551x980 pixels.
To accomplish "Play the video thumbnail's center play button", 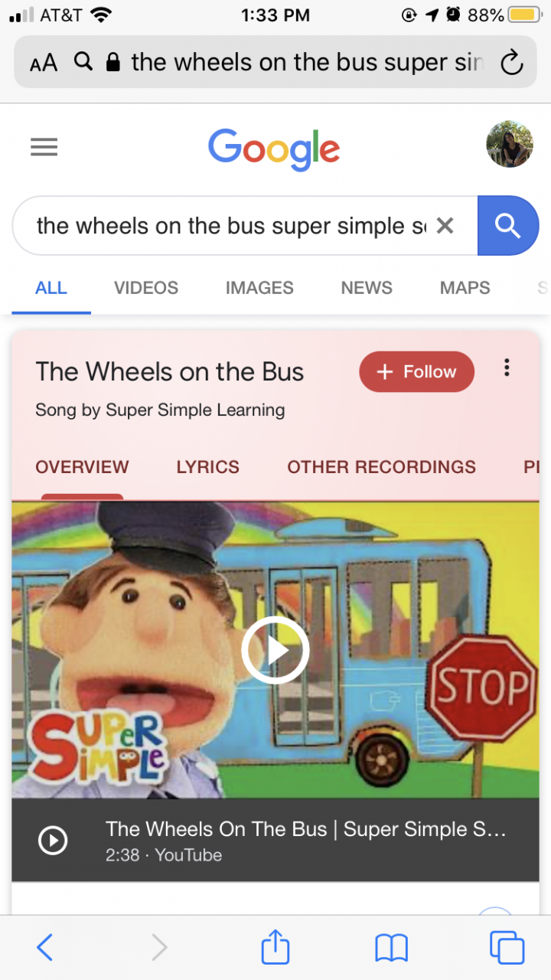I will [x=275, y=650].
